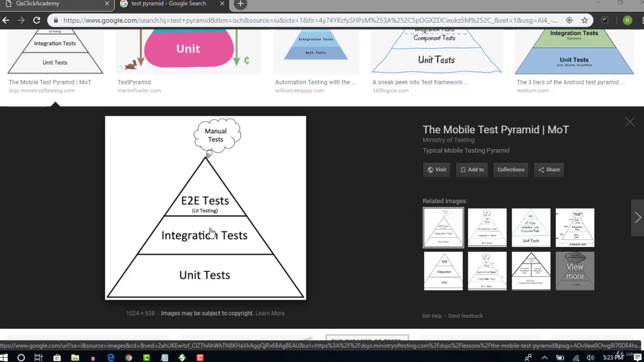Open The Mobile Test Pyramid | MoT title link

click(496, 130)
